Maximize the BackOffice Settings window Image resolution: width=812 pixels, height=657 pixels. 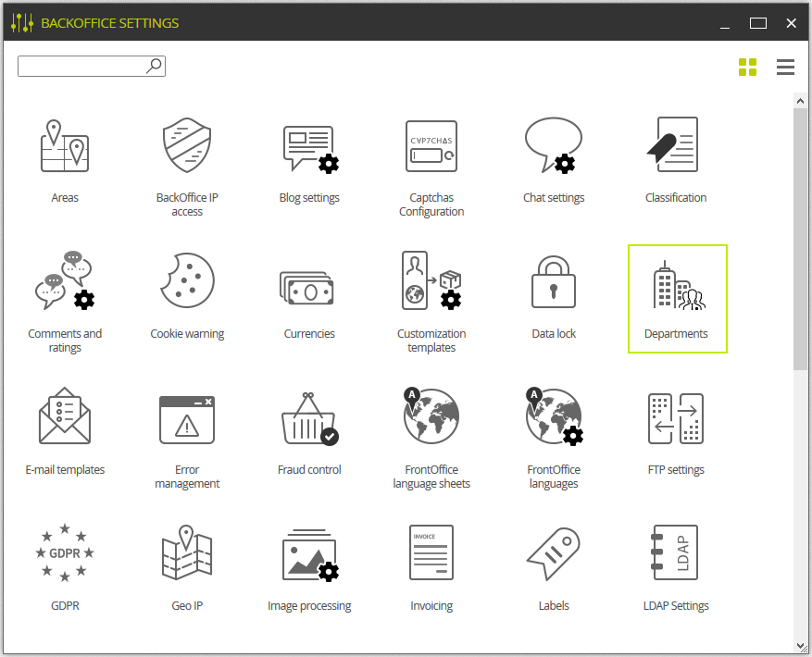click(758, 23)
